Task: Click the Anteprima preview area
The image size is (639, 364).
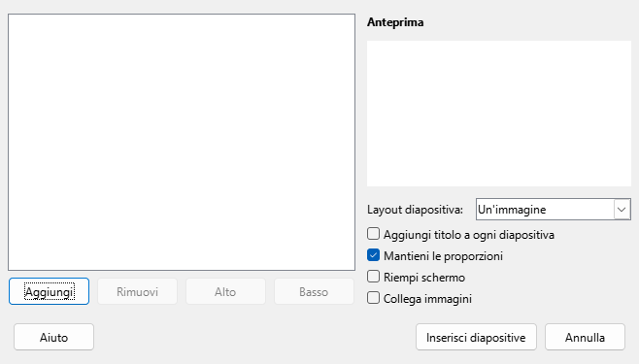Action: pos(499,114)
